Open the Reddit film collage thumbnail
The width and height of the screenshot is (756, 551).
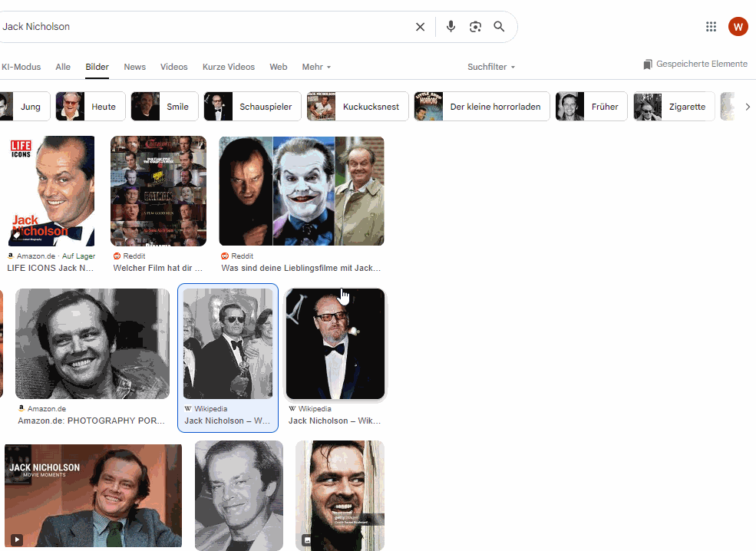158,191
